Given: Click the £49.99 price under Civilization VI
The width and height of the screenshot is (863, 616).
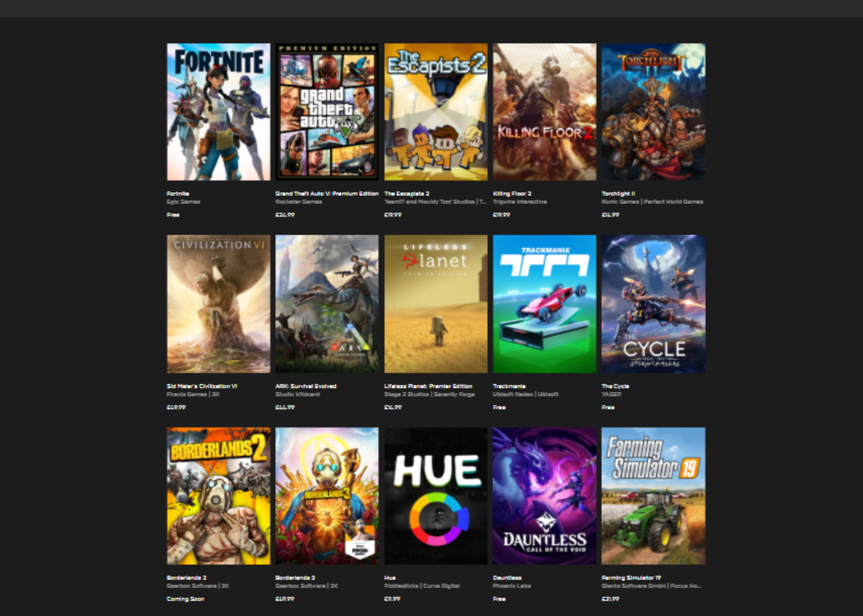Looking at the screenshot, I should click(176, 408).
